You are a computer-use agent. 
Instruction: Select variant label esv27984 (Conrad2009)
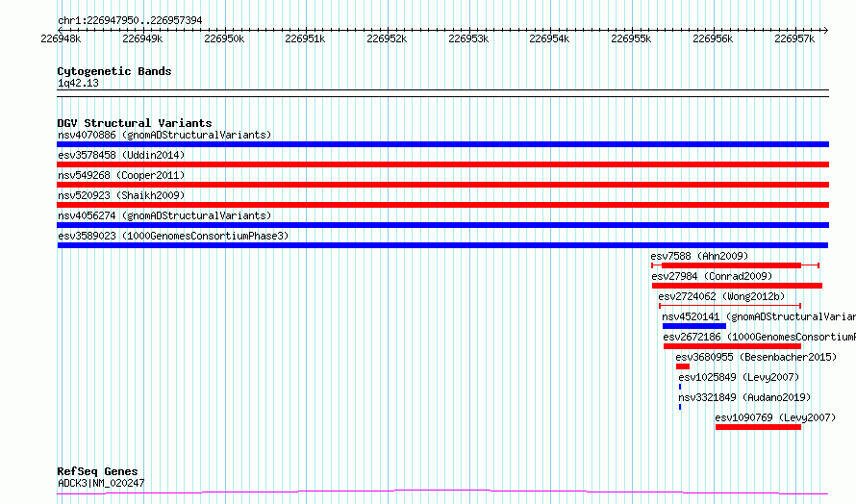click(712, 276)
